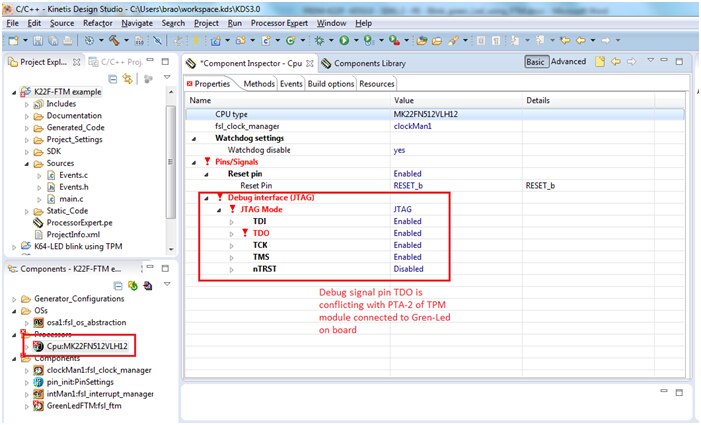This screenshot has height=425, width=701.
Task: Switch to the Components Library tab
Action: coord(371,62)
